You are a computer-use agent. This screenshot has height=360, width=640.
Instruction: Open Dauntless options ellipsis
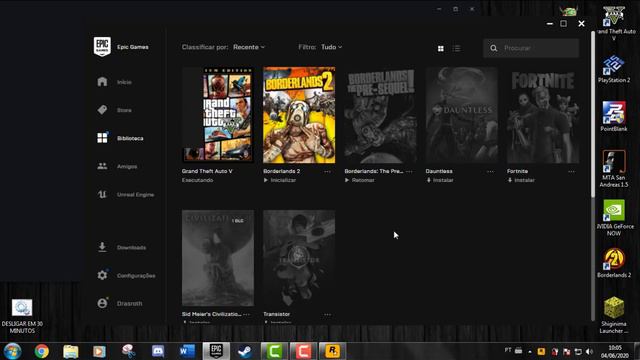pos(490,172)
